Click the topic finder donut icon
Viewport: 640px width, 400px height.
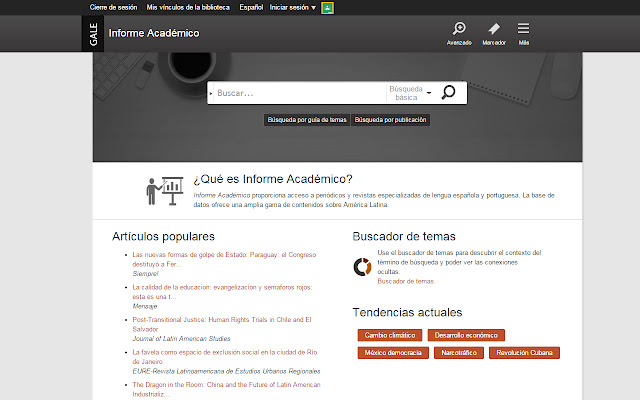(x=362, y=267)
